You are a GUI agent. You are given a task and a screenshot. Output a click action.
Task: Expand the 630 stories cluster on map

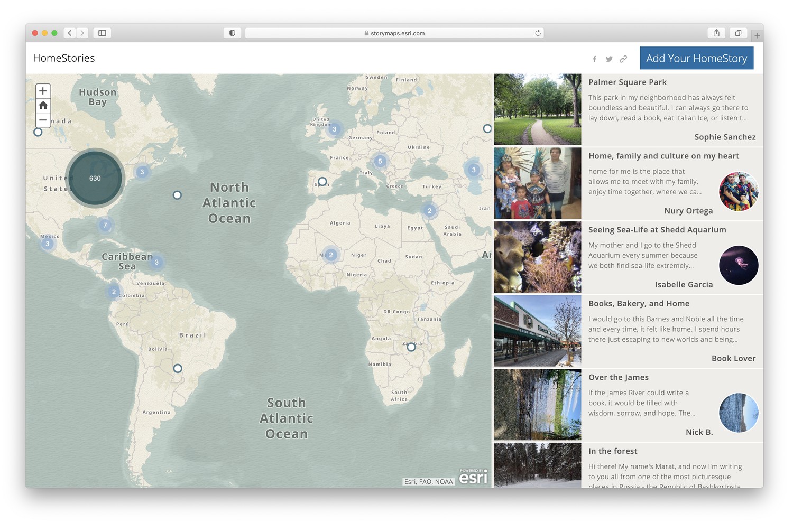[x=95, y=178]
